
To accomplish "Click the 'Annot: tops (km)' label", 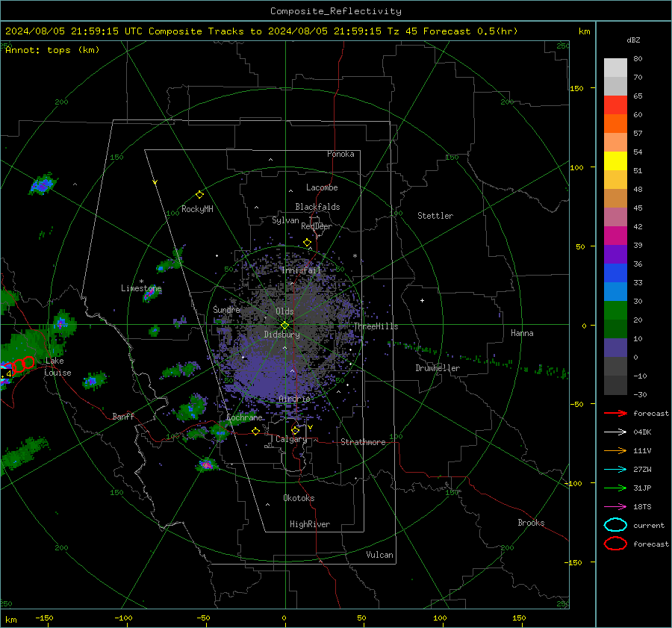I will click(52, 50).
